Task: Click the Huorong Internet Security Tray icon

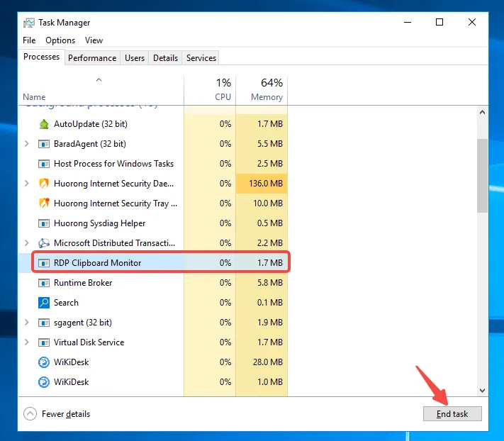Action: (x=44, y=203)
